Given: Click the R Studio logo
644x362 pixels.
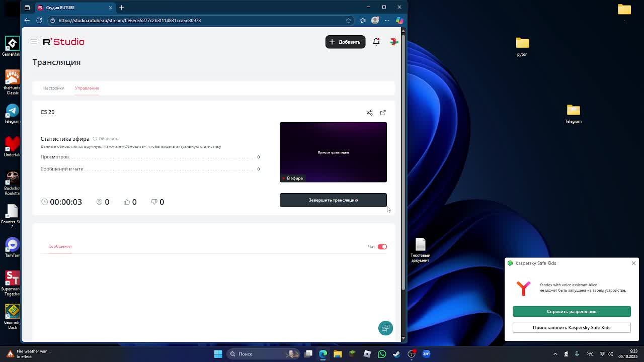Looking at the screenshot, I should point(63,42).
